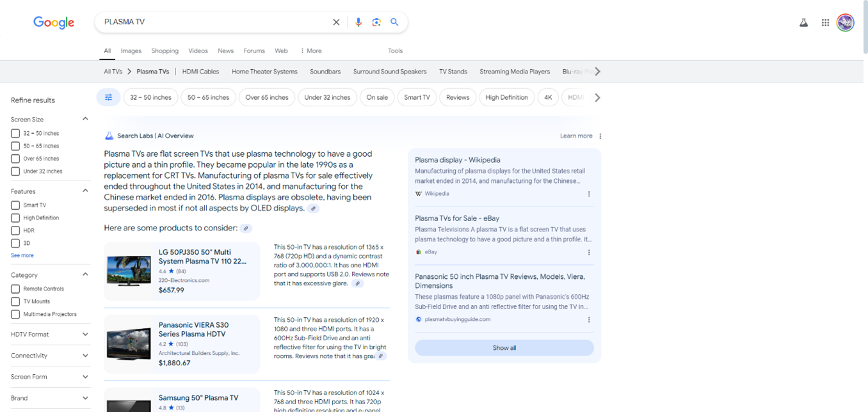
Task: Click link icon after excessive glare text
Action: [358, 284]
